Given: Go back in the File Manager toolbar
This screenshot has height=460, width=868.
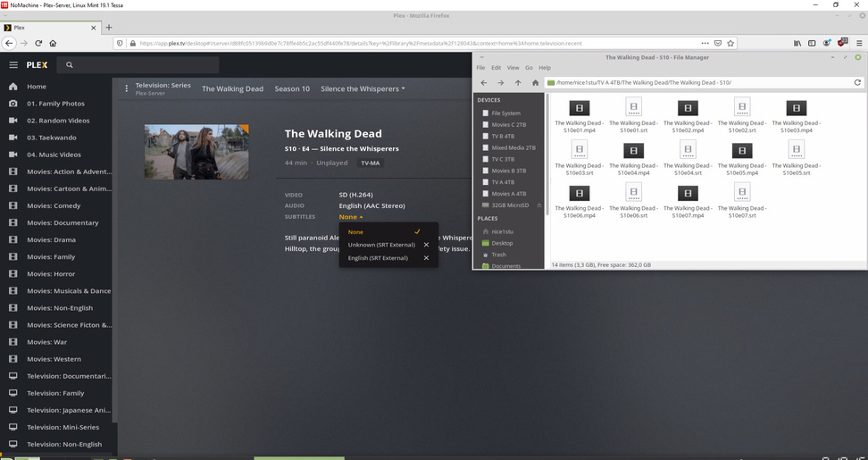Looking at the screenshot, I should 483,82.
